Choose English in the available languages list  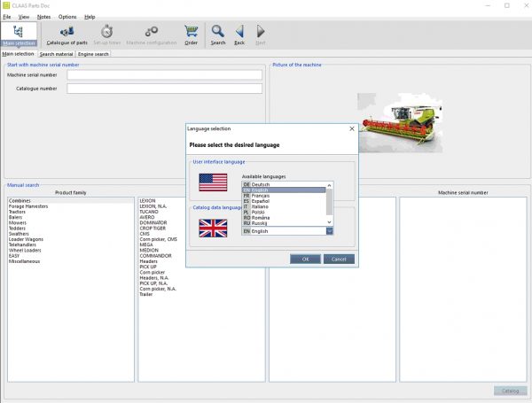click(284, 190)
